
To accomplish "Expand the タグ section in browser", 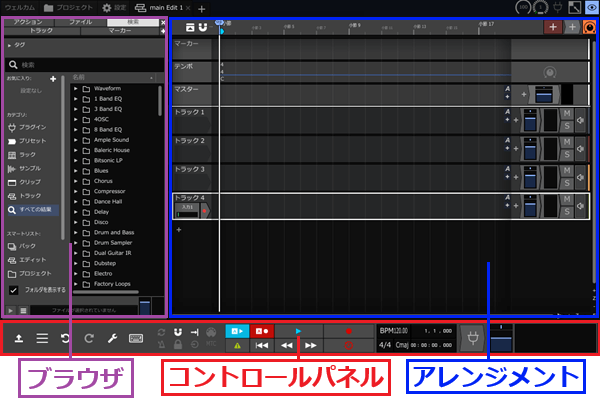I will coord(10,46).
